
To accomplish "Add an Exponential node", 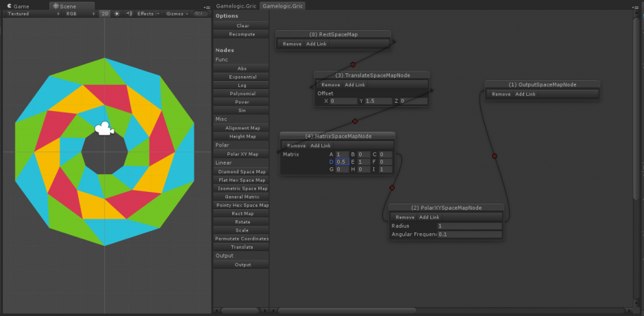I will pos(241,77).
